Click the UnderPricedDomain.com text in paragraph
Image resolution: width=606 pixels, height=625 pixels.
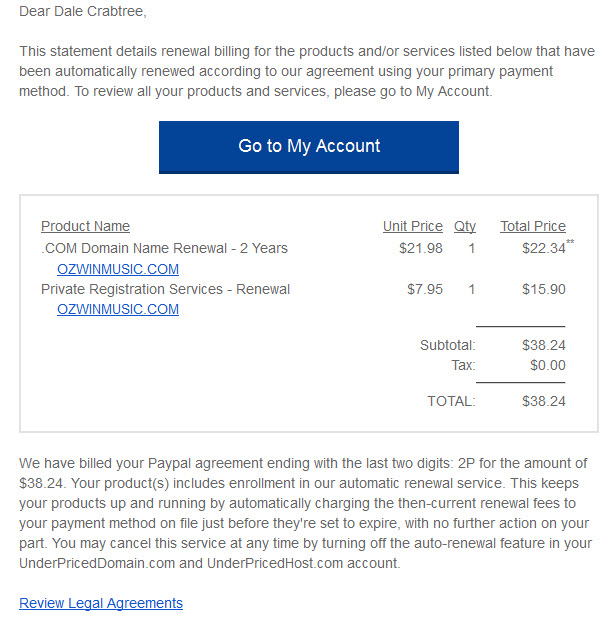pyautogui.click(x=97, y=563)
